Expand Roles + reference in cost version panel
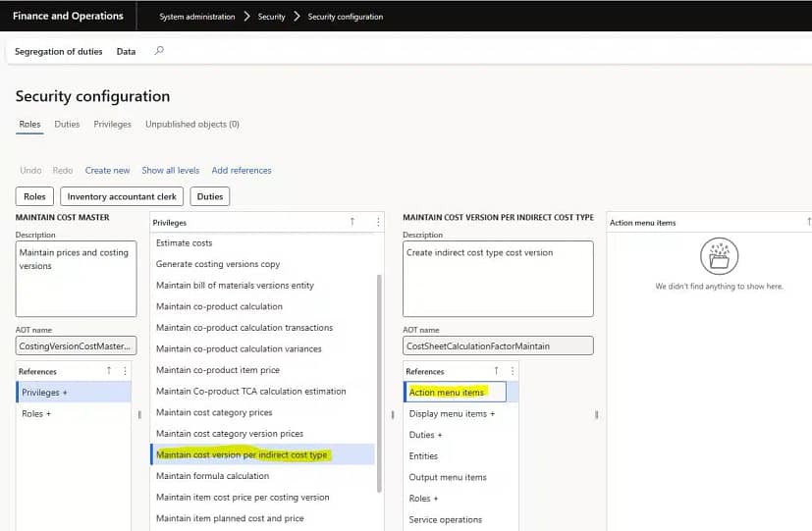812x531 pixels. (x=460, y=499)
